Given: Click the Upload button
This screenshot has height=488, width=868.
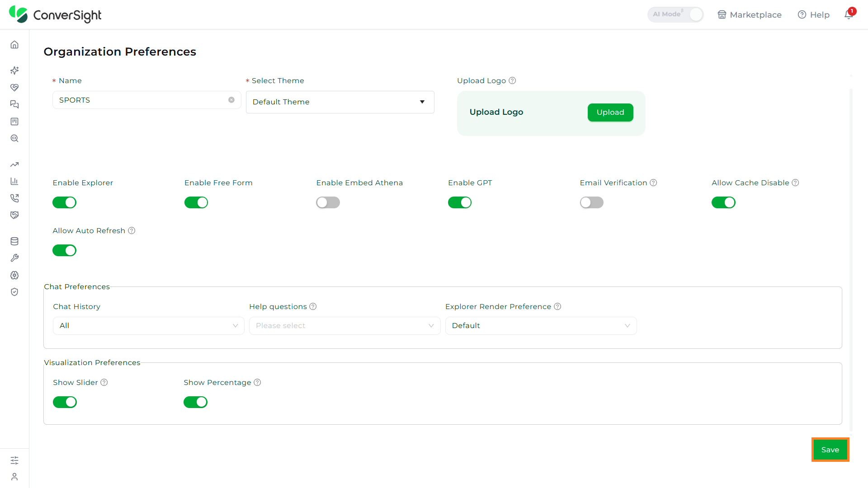Looking at the screenshot, I should coord(610,113).
